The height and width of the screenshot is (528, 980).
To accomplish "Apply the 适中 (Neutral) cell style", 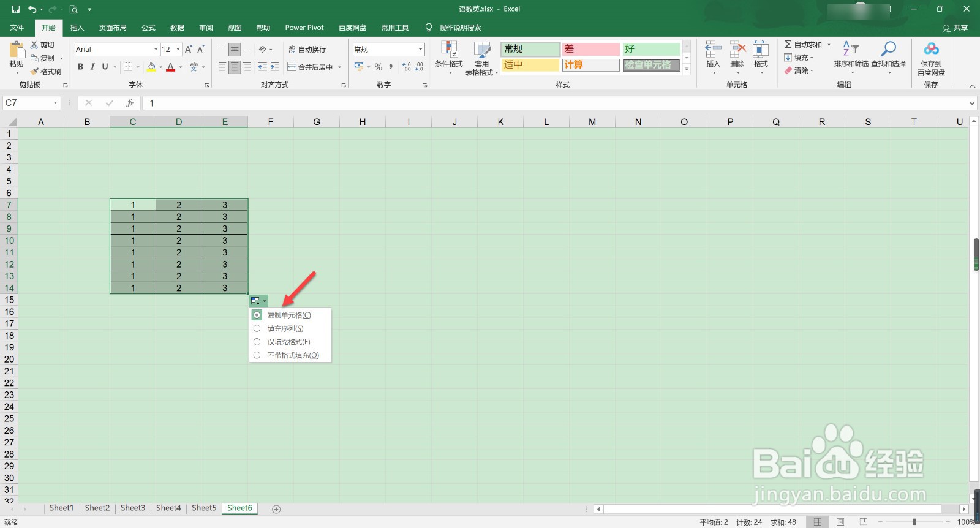I will point(530,65).
